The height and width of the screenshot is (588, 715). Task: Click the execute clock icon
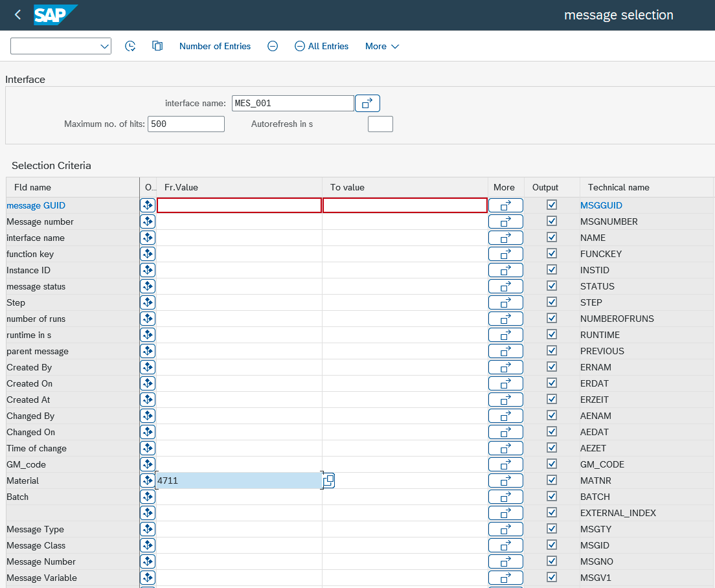click(x=130, y=46)
